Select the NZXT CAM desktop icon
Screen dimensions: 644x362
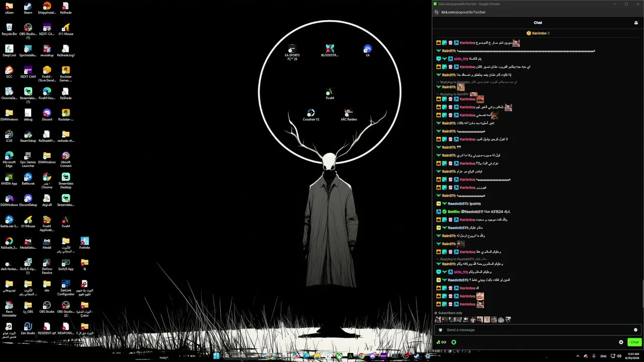[x=28, y=72]
